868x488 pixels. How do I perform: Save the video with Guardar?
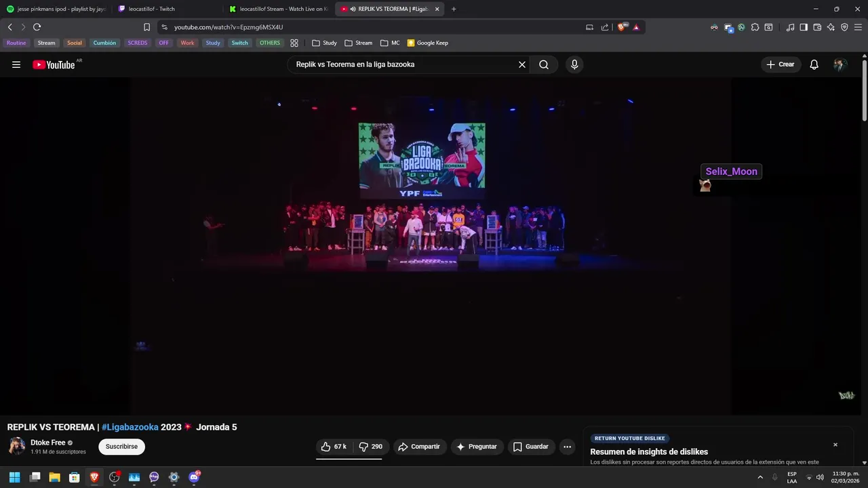(x=531, y=447)
